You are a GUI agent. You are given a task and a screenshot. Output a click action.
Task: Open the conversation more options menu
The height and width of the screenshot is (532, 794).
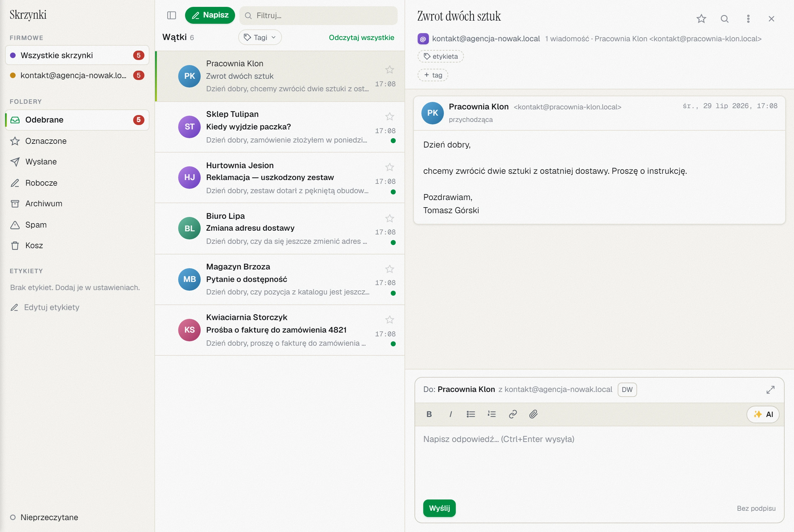748,19
